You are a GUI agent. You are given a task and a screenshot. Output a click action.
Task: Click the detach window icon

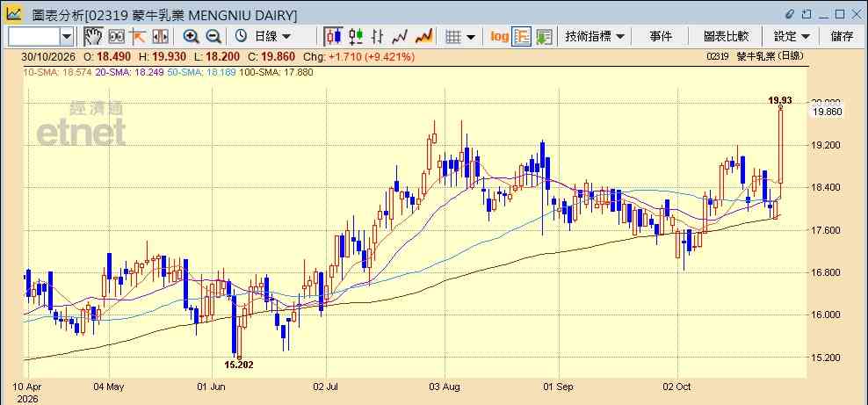tap(807, 14)
